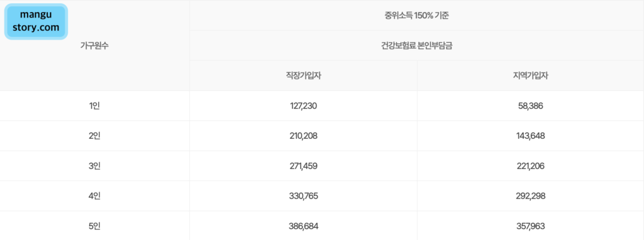Select the 3인 row label

click(x=94, y=166)
